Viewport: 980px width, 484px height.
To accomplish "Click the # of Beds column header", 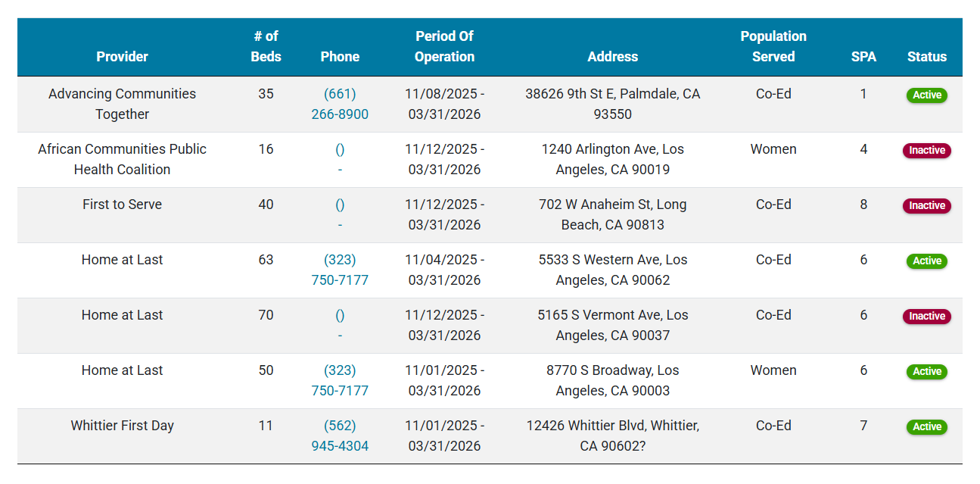I will pos(266,46).
